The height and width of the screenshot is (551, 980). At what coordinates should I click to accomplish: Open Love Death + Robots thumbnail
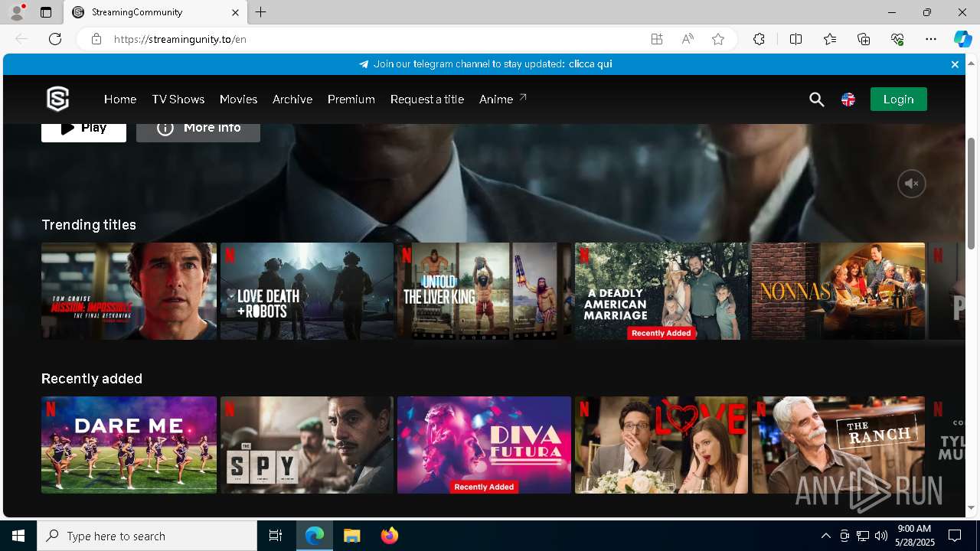pos(306,291)
